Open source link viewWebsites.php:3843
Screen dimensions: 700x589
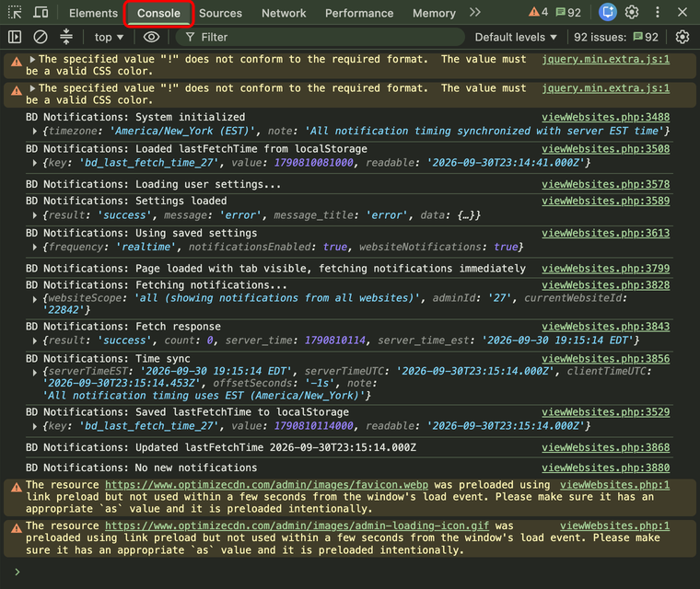point(606,326)
